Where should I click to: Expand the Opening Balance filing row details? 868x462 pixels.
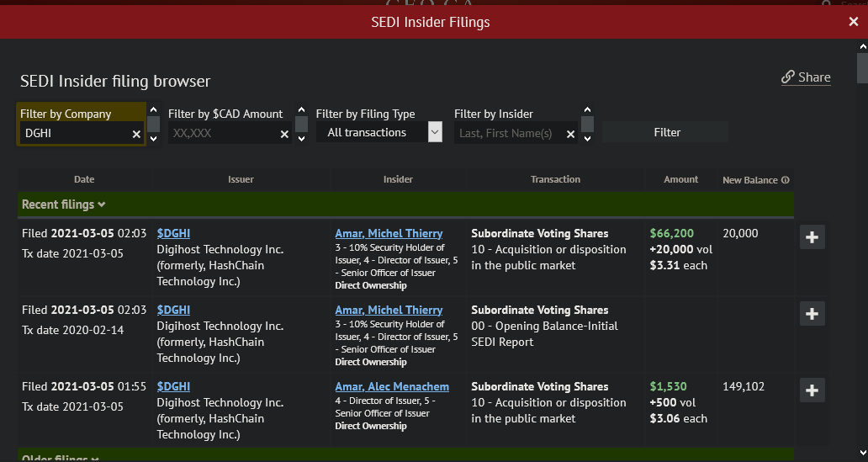click(x=812, y=314)
